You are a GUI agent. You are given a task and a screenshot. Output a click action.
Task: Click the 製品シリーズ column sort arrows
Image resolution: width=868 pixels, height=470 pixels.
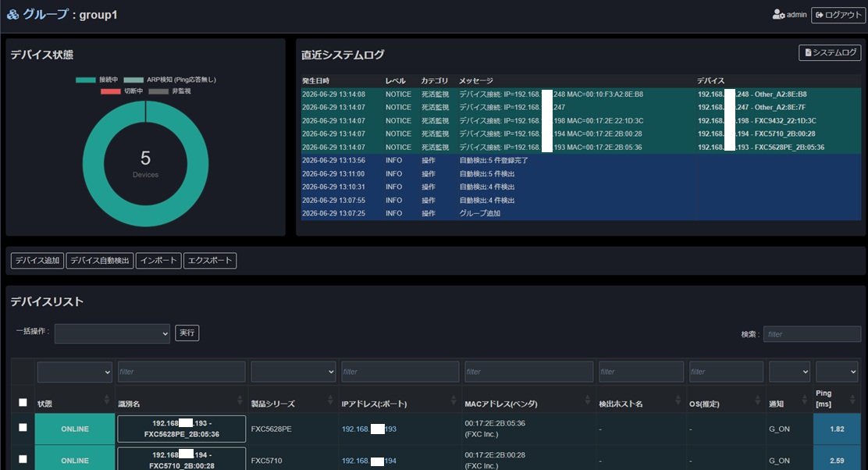click(x=330, y=400)
